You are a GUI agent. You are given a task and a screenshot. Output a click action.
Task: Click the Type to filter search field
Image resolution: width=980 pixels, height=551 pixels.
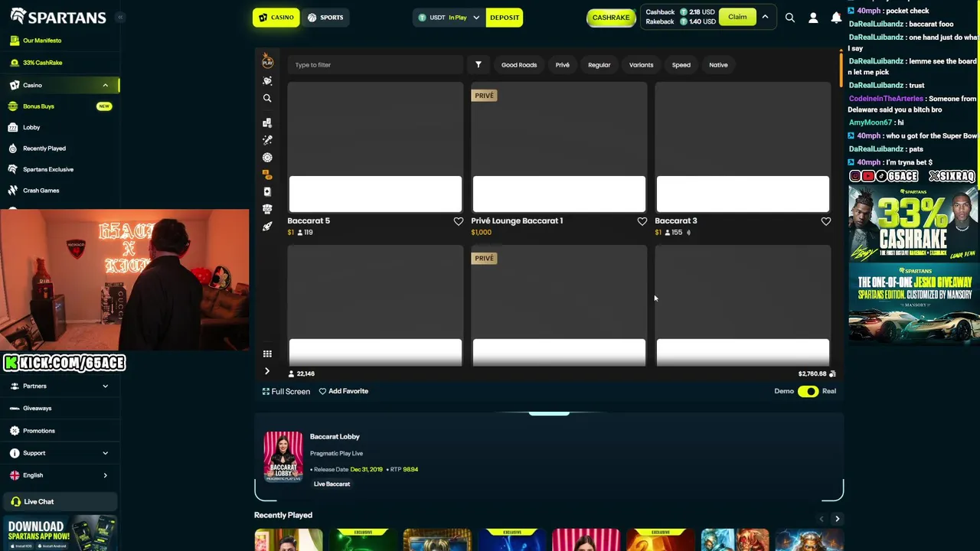(x=375, y=65)
